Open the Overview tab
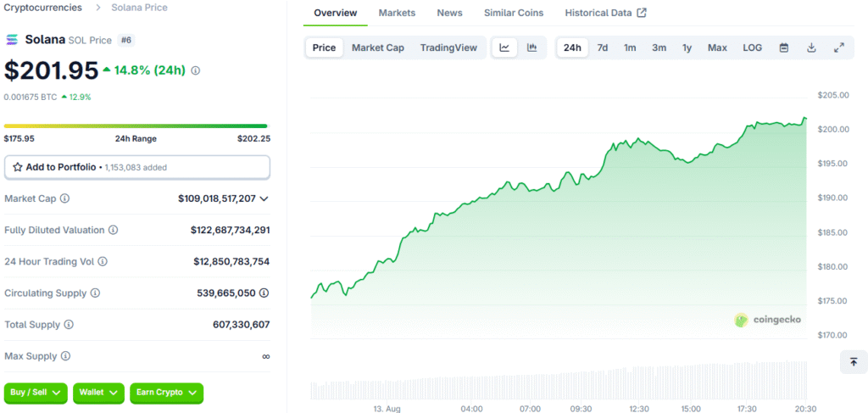 tap(336, 13)
